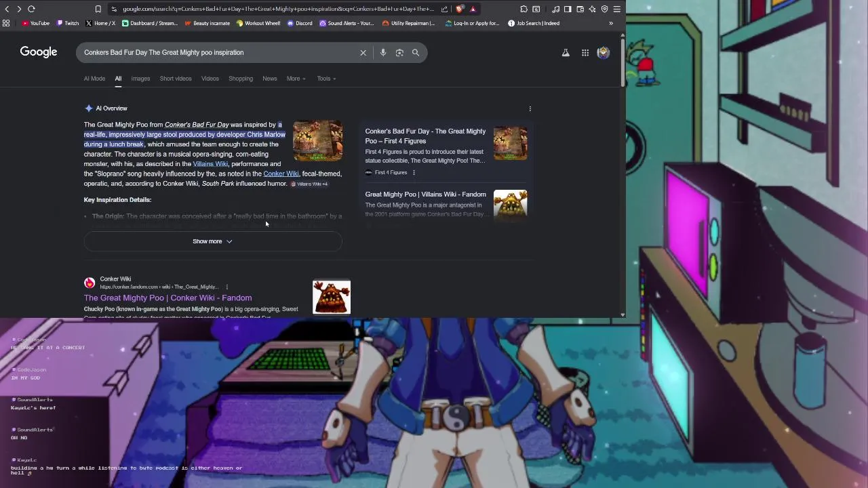Open the Home / X bookmark

(x=100, y=23)
